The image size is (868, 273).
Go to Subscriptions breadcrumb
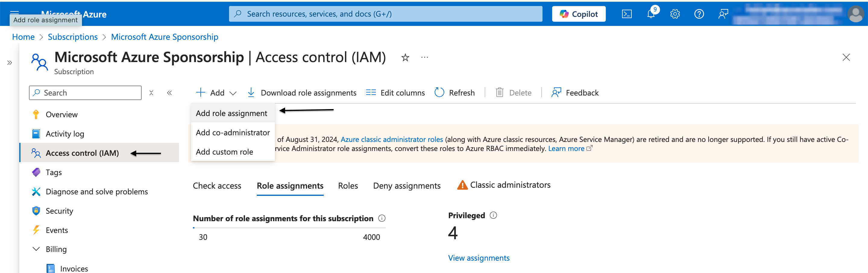click(73, 37)
